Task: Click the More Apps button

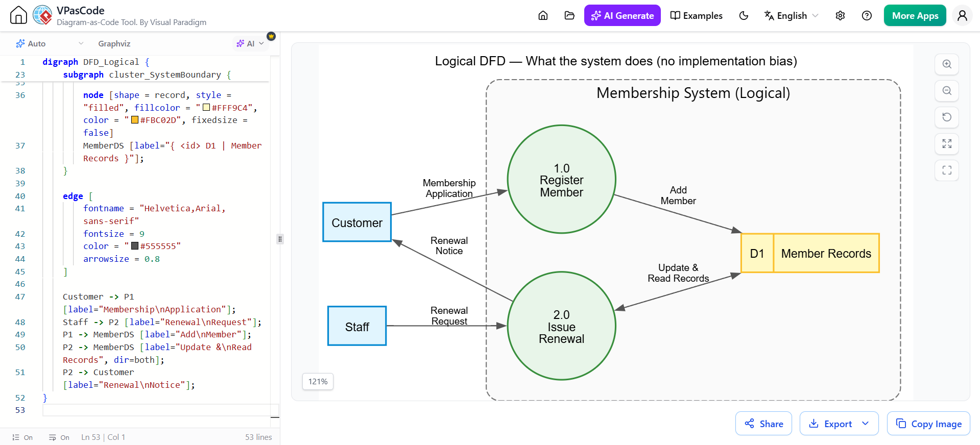Action: pos(915,15)
